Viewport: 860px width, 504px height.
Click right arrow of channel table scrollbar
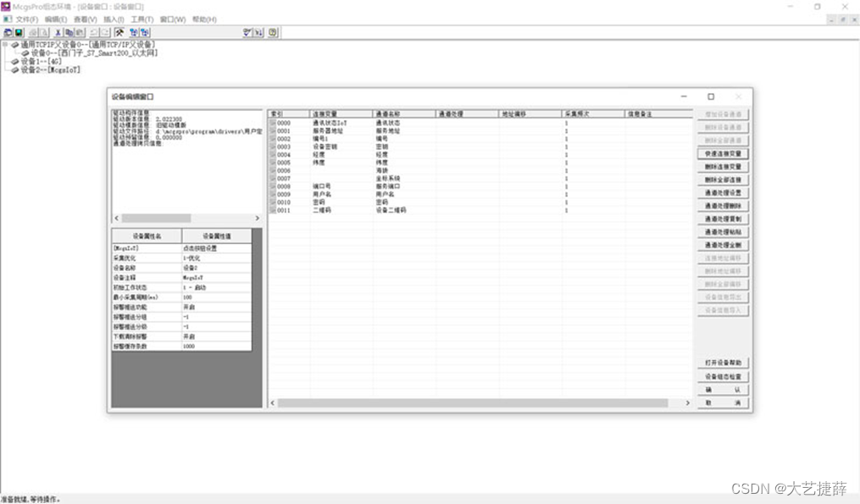coord(687,403)
